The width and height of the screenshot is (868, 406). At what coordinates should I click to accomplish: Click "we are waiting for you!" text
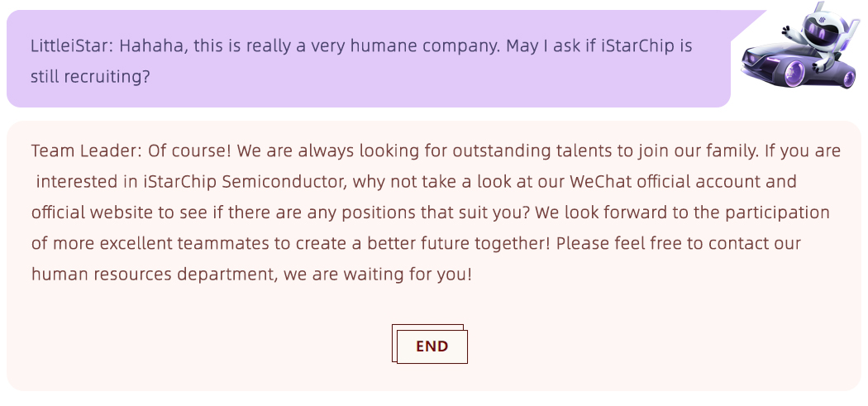(x=378, y=274)
